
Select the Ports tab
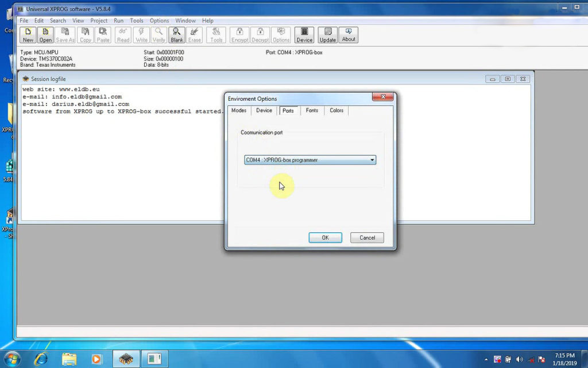pos(288,110)
